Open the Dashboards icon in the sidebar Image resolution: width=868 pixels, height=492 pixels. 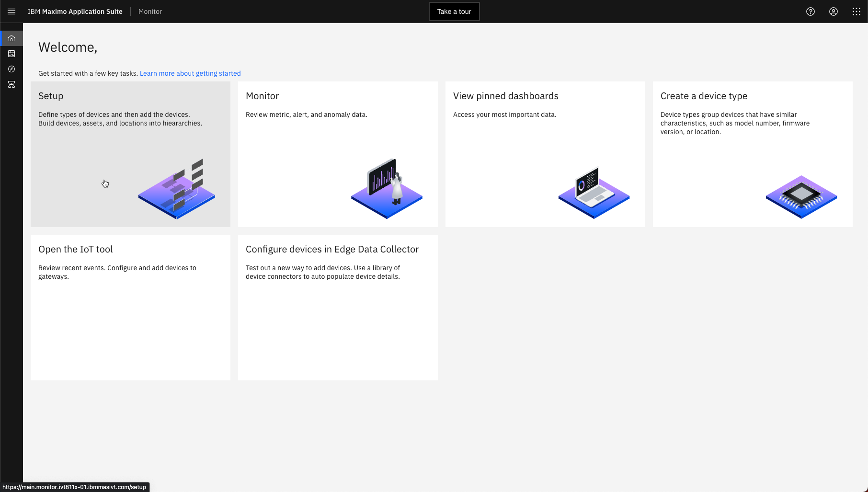point(11,54)
